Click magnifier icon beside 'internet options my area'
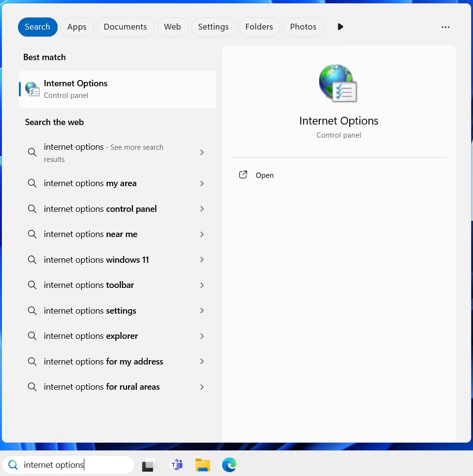Viewport: 473px width, 476px height. tap(32, 183)
